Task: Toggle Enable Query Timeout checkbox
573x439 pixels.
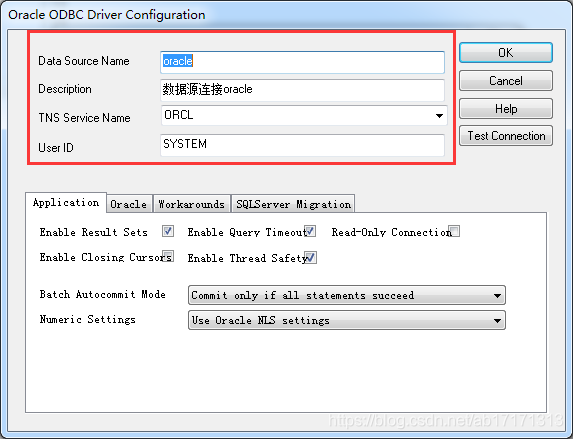Action: pos(310,231)
